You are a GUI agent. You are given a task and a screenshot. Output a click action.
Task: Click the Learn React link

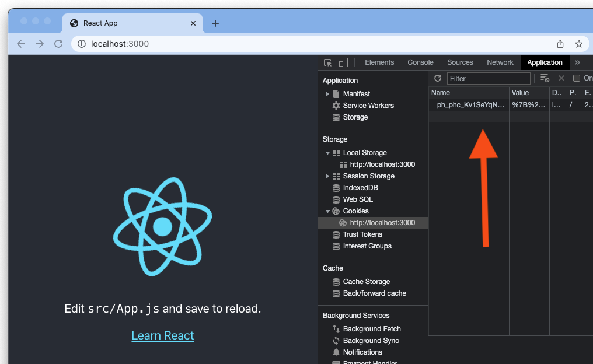163,335
